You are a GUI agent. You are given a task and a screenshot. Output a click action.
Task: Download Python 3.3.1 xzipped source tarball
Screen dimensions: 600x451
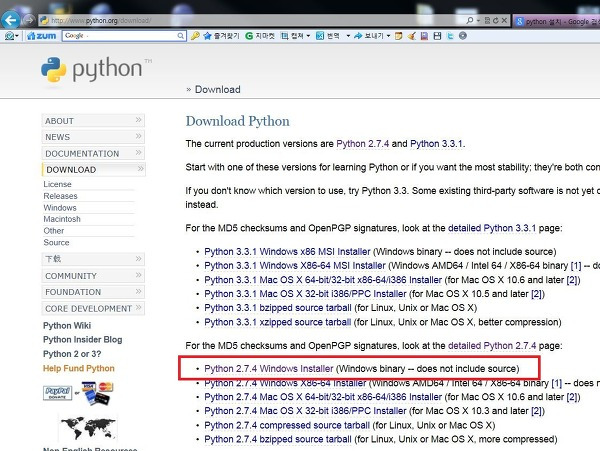tap(278, 322)
